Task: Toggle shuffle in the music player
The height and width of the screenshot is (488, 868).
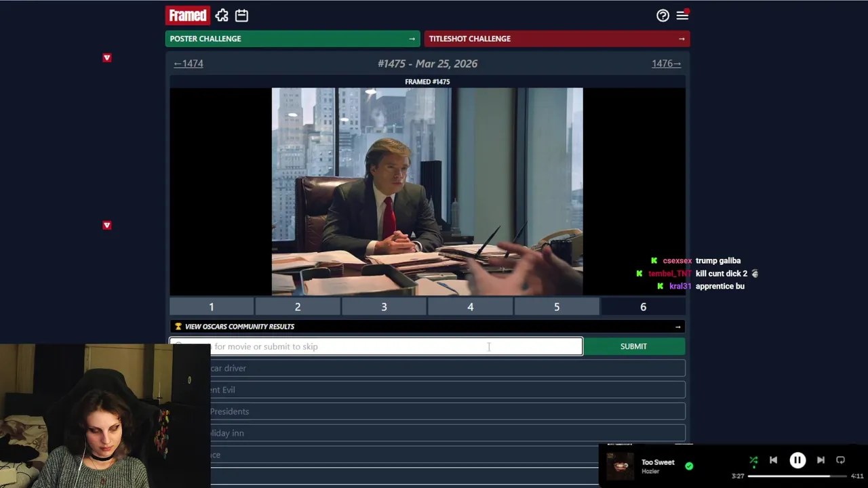Action: pos(753,461)
